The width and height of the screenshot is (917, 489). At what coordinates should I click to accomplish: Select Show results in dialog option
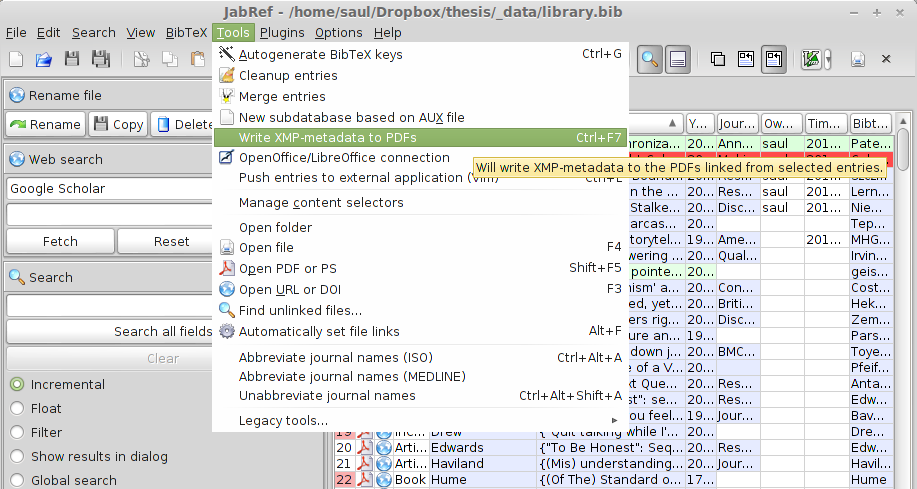point(17,456)
